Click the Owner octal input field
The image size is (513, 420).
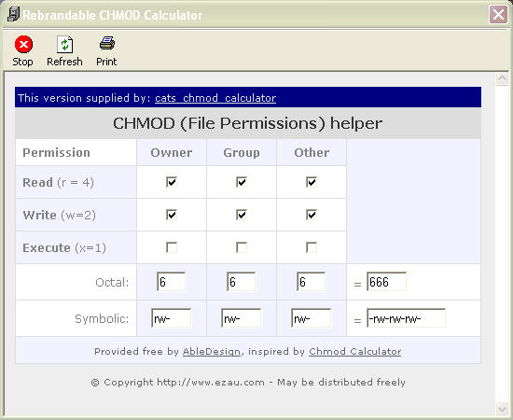[x=171, y=282]
